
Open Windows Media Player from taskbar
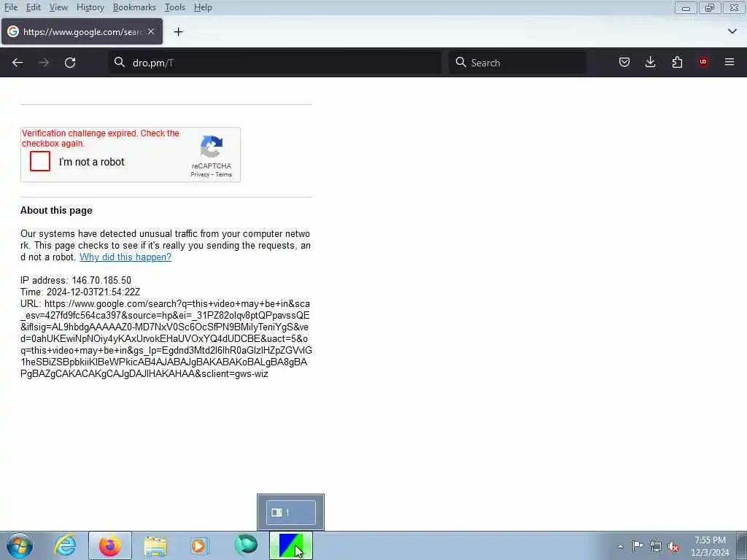pos(199,545)
